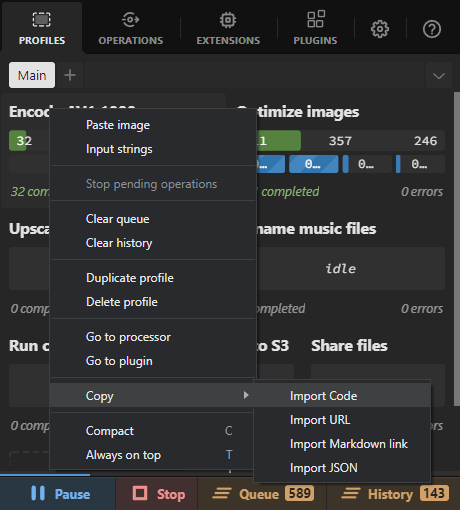Image resolution: width=460 pixels, height=510 pixels.
Task: Choose Duplicate profile
Action: point(152,278)
